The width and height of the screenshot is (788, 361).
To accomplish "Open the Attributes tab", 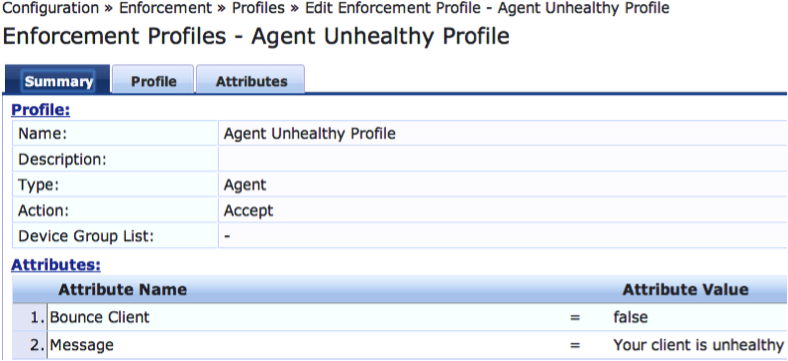I will (251, 81).
